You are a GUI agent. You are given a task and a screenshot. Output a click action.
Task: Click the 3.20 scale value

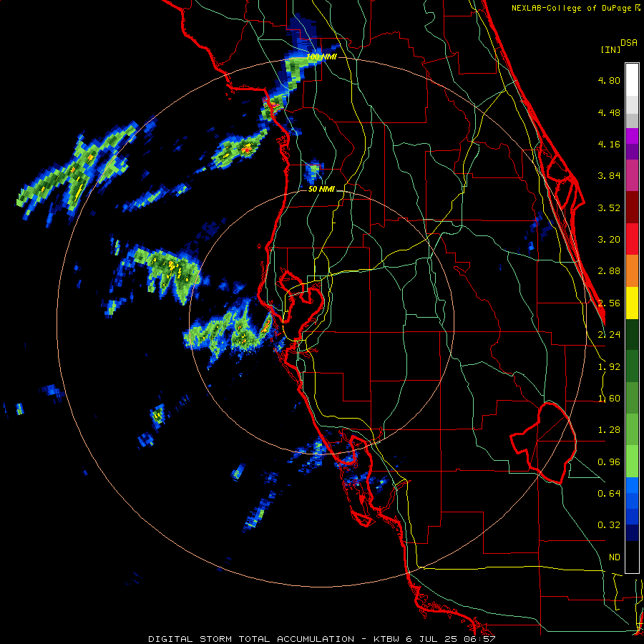click(609, 240)
